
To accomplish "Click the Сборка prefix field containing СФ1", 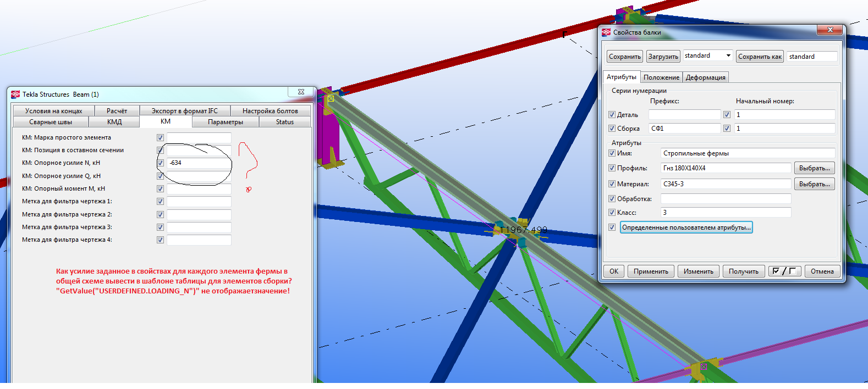I will pos(684,129).
